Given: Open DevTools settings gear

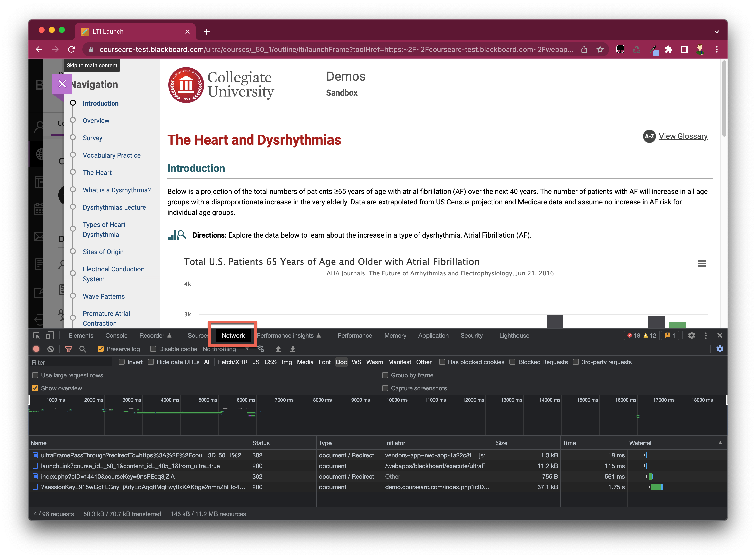Looking at the screenshot, I should coord(691,335).
